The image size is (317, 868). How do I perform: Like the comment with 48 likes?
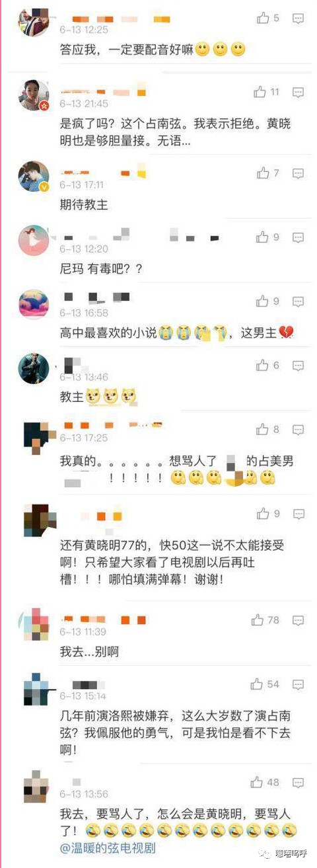265,782
